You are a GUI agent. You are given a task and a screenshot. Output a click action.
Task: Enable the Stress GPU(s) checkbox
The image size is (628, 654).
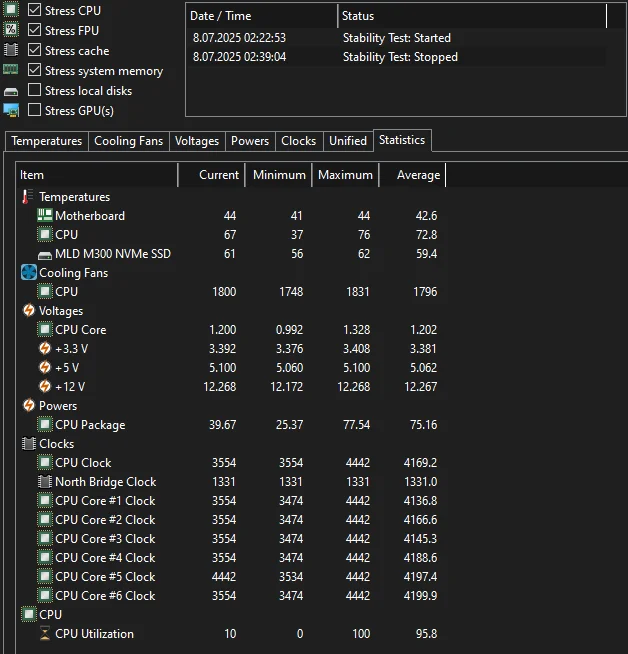[35, 110]
